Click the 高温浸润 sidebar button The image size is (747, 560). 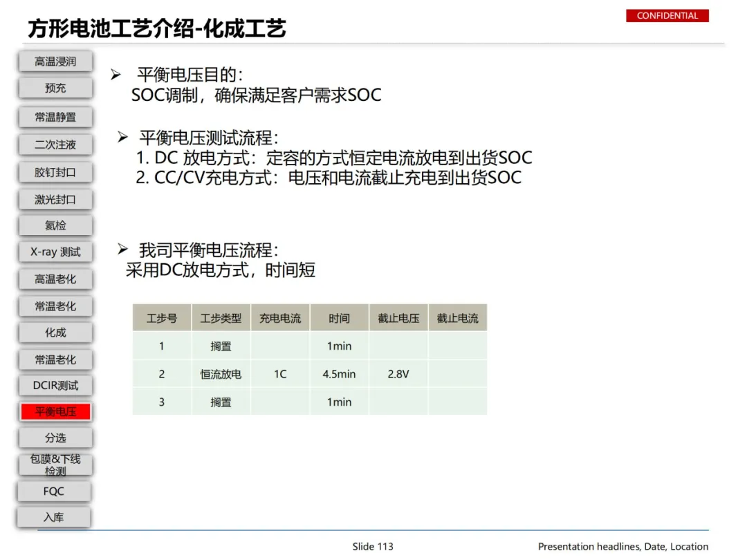[x=55, y=62]
